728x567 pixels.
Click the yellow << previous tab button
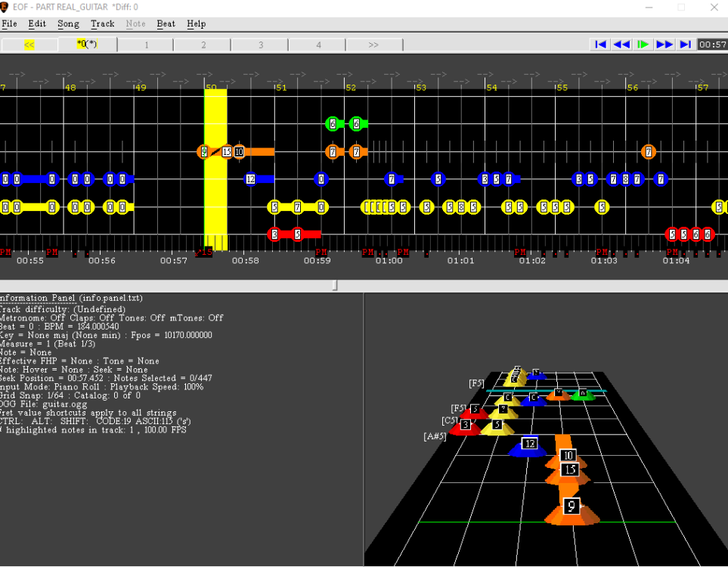click(29, 45)
